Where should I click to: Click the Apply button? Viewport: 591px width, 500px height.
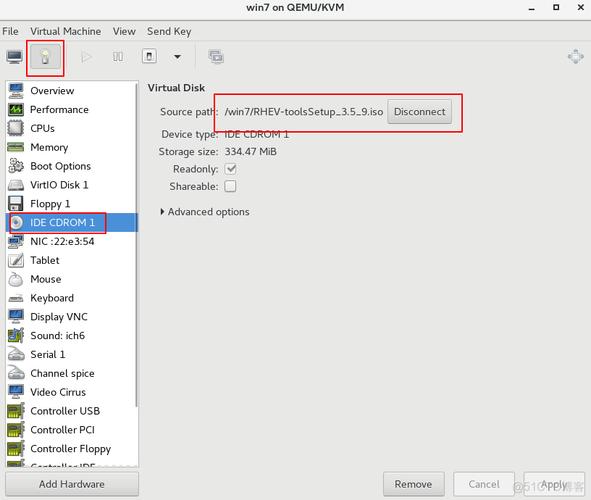coord(554,484)
